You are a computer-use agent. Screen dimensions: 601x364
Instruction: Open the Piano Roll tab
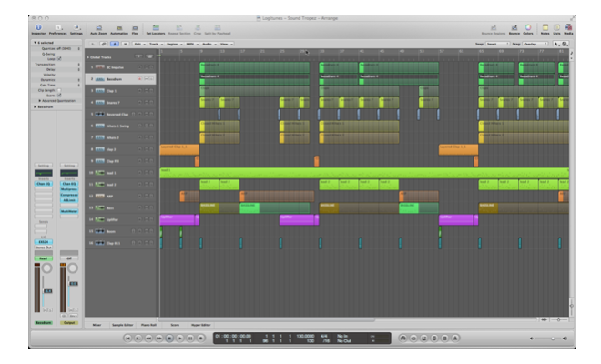click(x=148, y=325)
